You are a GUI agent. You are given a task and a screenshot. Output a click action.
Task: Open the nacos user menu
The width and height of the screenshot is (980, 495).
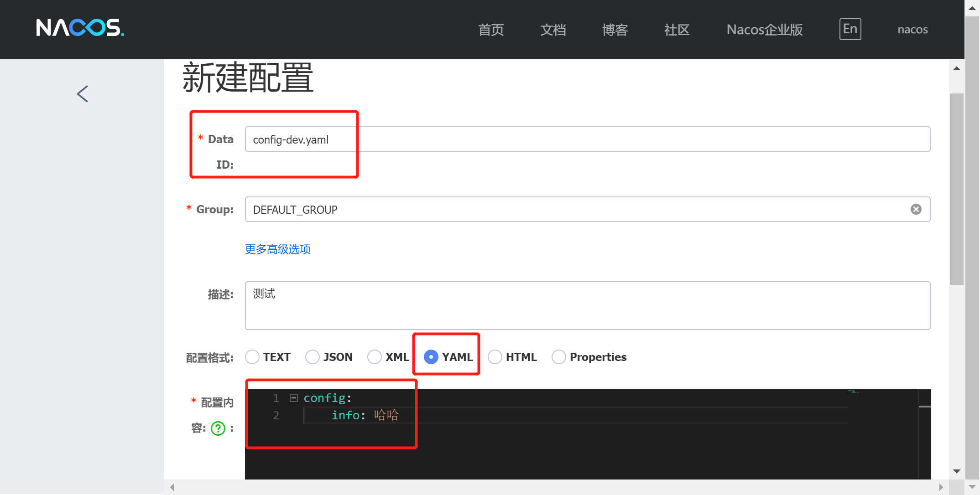pyautogui.click(x=912, y=30)
